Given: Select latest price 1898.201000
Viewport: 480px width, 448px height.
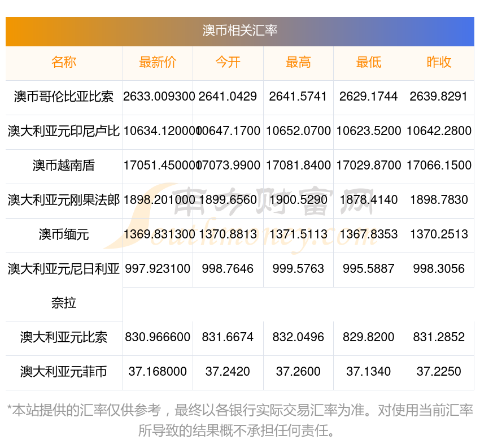Looking at the screenshot, I should [x=159, y=199].
